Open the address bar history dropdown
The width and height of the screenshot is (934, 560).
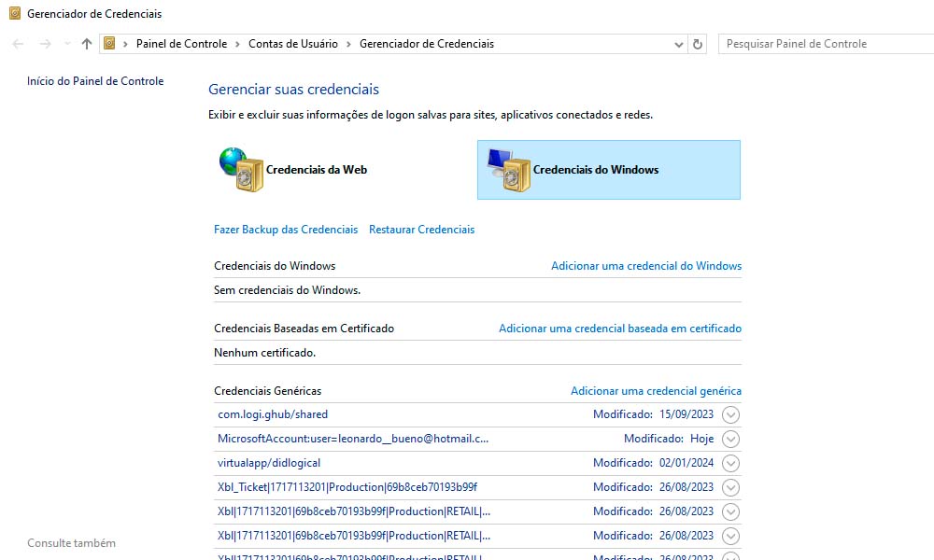click(679, 43)
